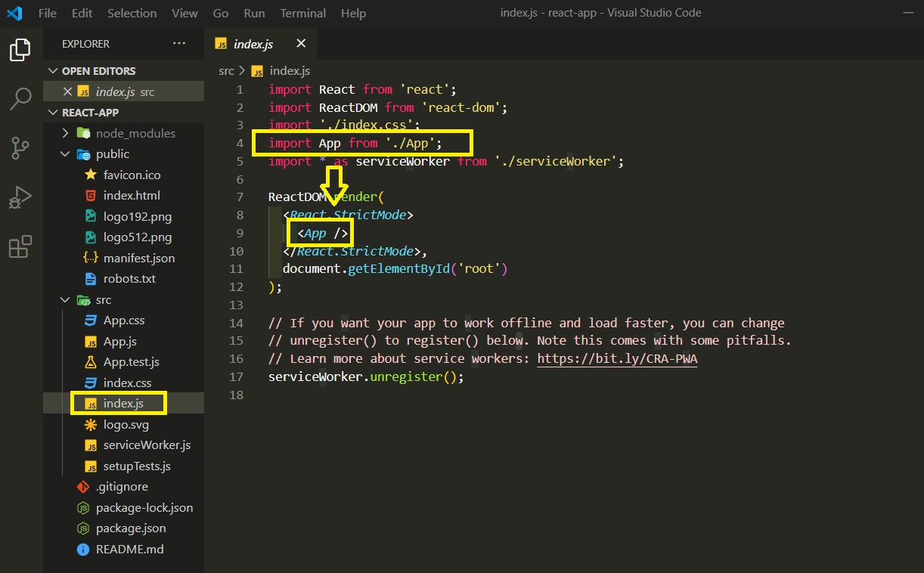The image size is (924, 573).
Task: Click the src breadcrumb segment
Action: pos(226,70)
